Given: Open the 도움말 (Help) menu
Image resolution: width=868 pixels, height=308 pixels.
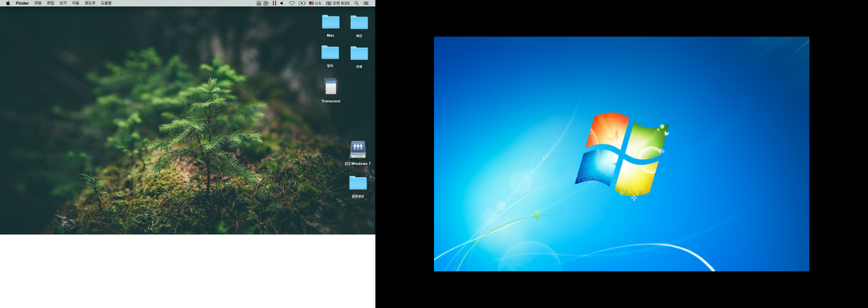Looking at the screenshot, I should click(x=106, y=3).
